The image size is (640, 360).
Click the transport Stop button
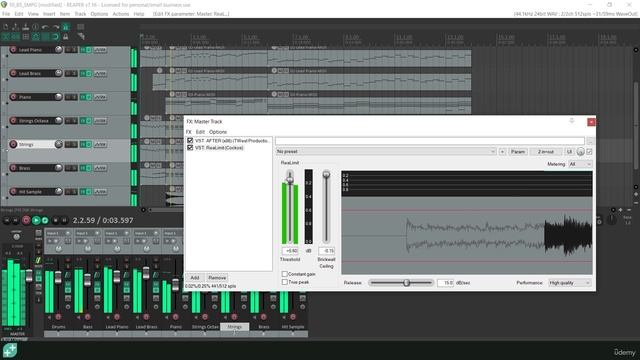pos(56,220)
